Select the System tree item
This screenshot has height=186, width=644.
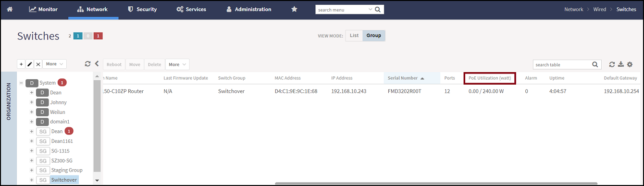(48, 83)
